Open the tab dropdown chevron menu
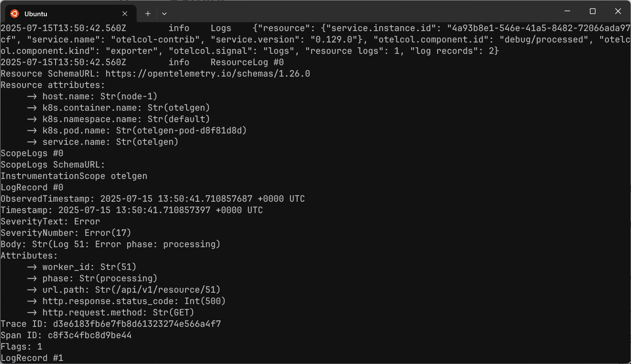The image size is (631, 364). [164, 14]
